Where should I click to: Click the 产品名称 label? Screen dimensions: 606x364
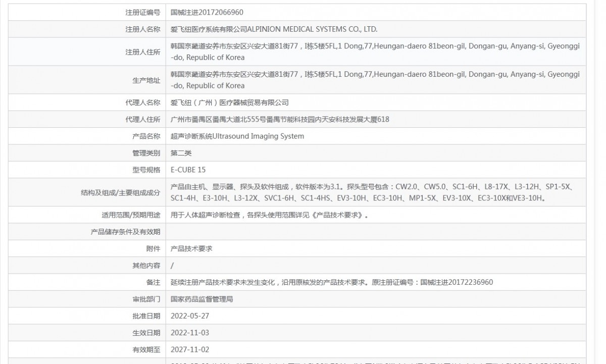[x=146, y=136]
